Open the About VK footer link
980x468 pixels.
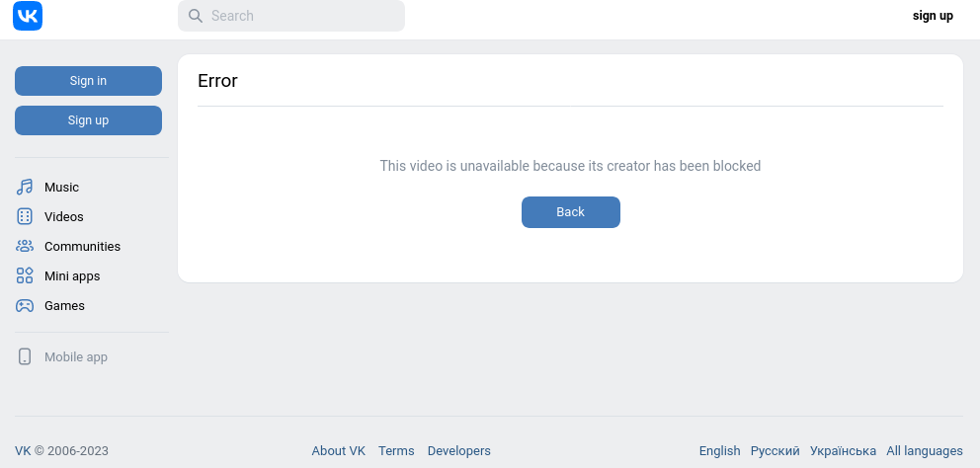pos(338,451)
